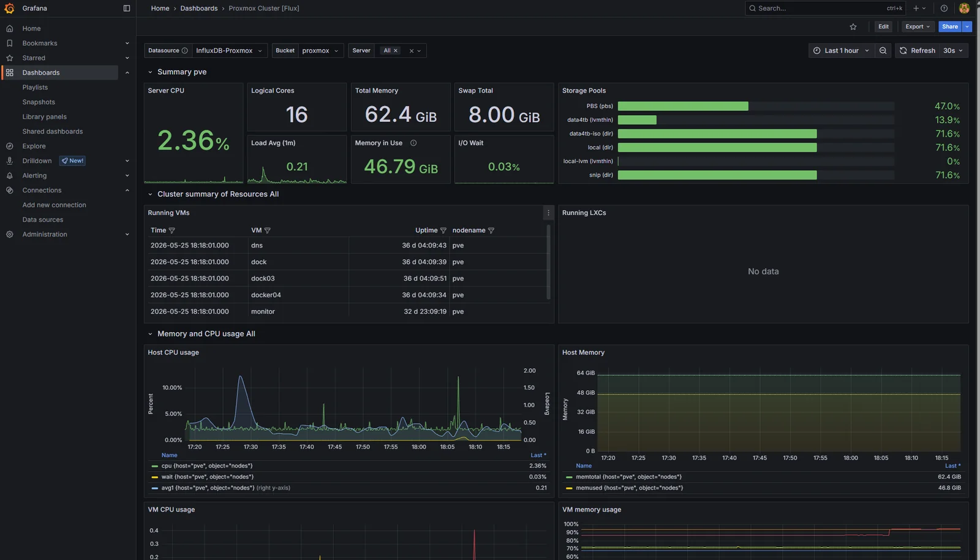Open the Server variable dropdown chevron
This screenshot has width=980, height=560.
click(x=419, y=51)
